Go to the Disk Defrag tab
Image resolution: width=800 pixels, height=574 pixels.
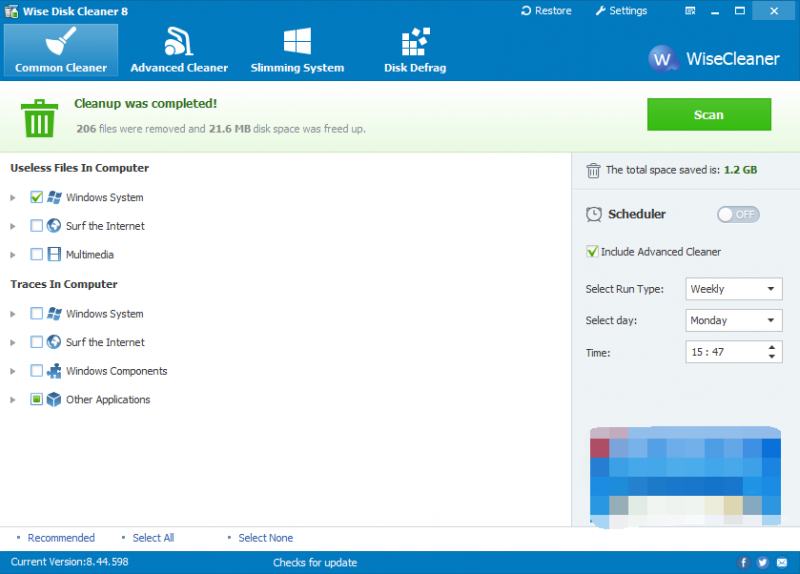click(415, 50)
